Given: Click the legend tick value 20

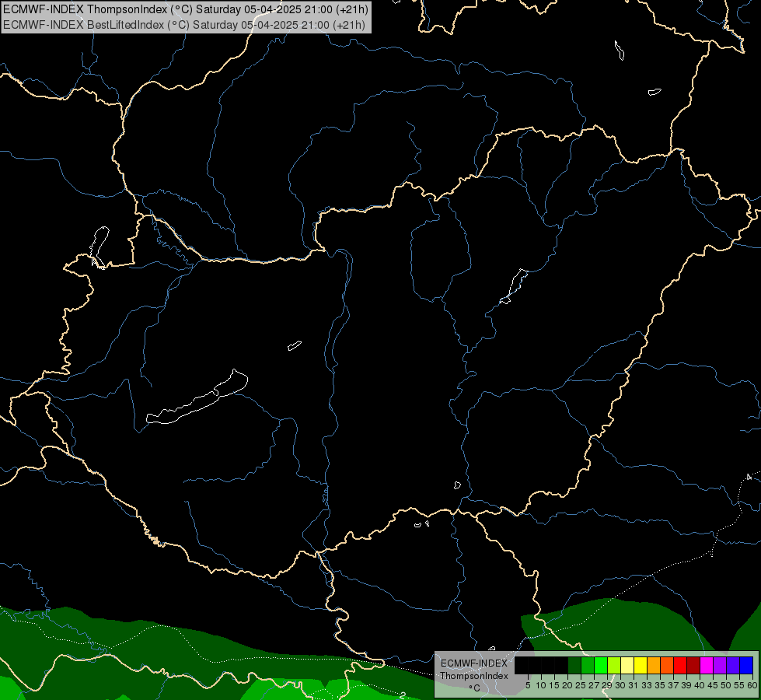Looking at the screenshot, I should click(567, 685).
